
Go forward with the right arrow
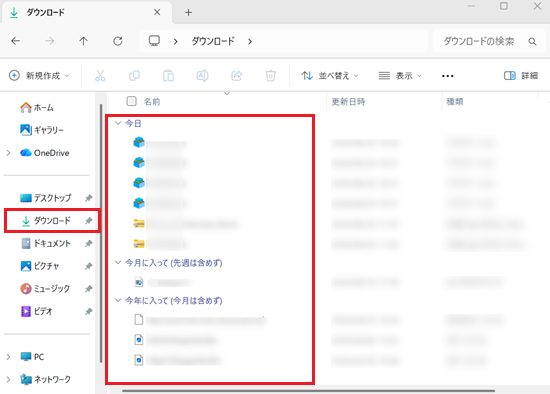tap(49, 41)
